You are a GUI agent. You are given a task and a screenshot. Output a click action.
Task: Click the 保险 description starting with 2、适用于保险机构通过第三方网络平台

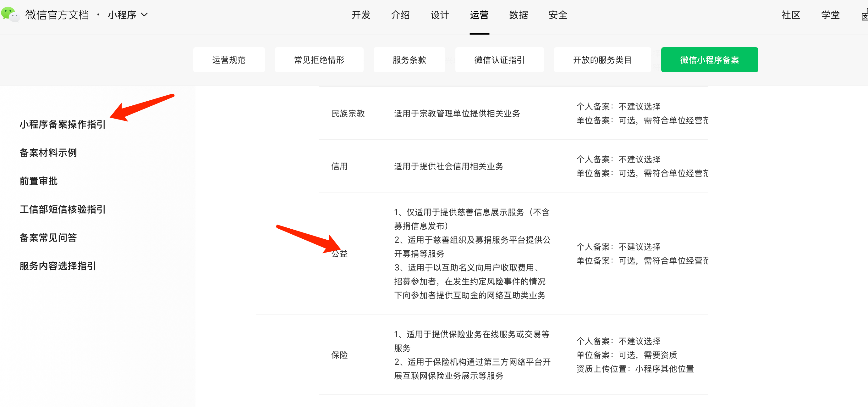[472, 369]
